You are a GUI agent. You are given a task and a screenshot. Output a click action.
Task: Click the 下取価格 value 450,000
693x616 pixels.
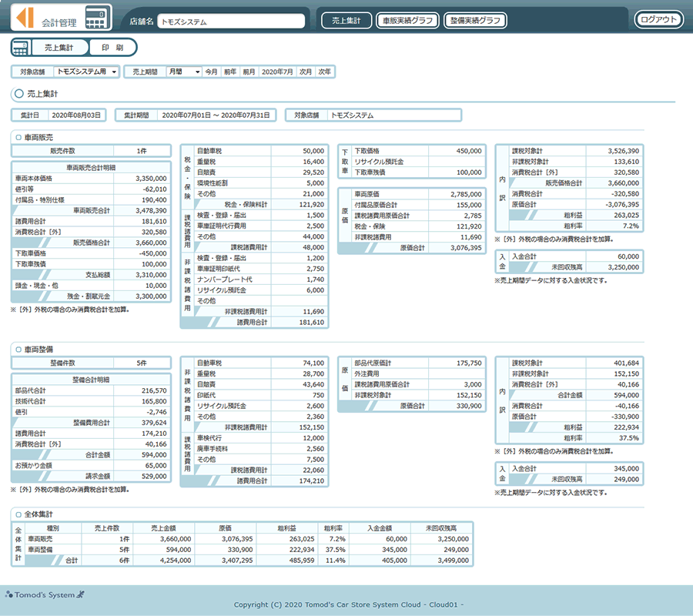click(469, 151)
